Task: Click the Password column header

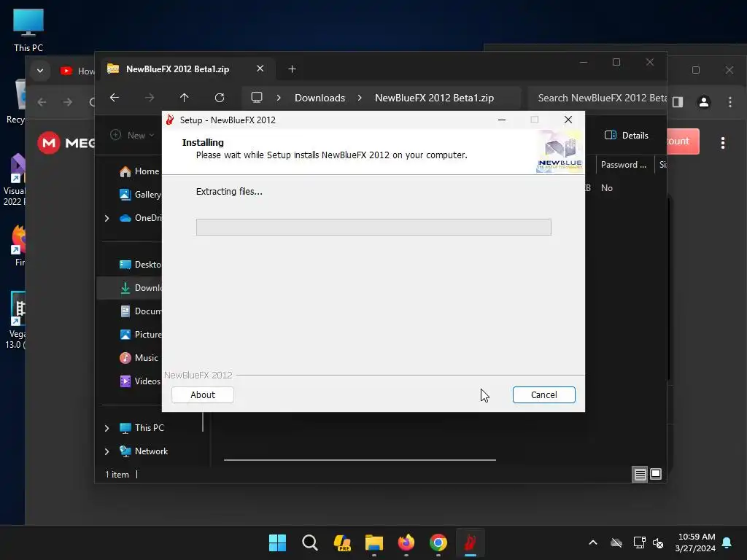Action: click(x=624, y=165)
